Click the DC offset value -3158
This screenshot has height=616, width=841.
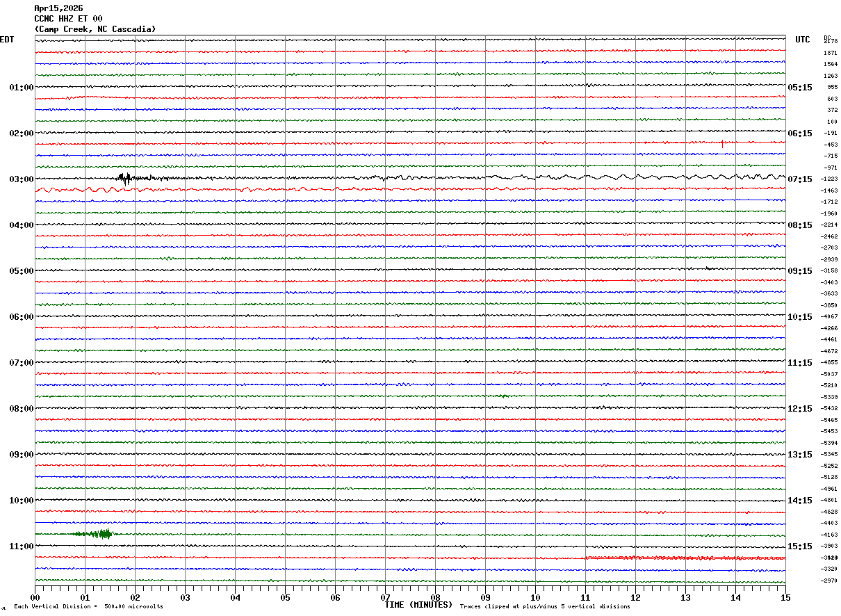(829, 271)
